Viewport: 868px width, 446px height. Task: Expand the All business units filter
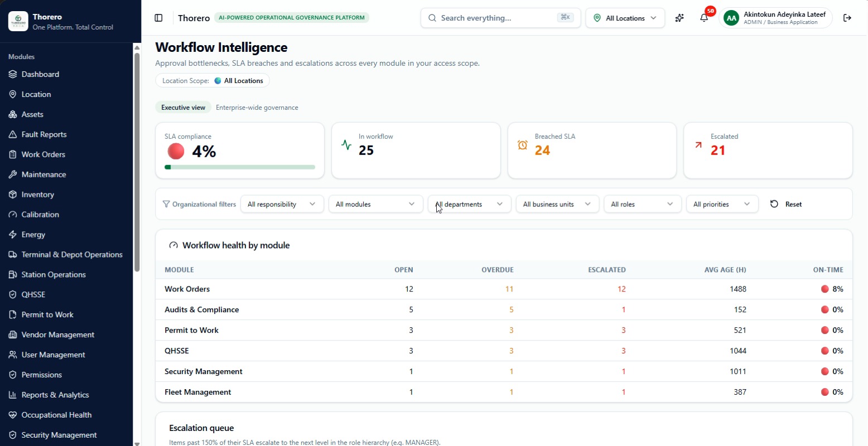click(557, 204)
